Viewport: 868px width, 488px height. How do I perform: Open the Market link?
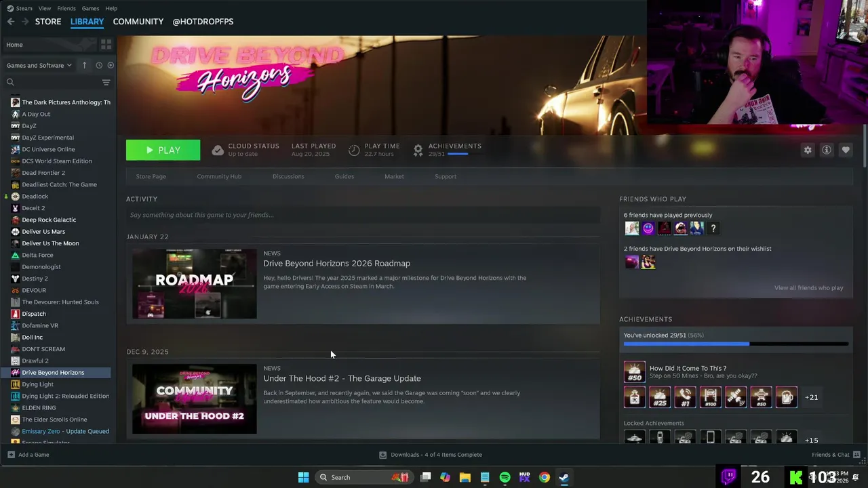(394, 176)
